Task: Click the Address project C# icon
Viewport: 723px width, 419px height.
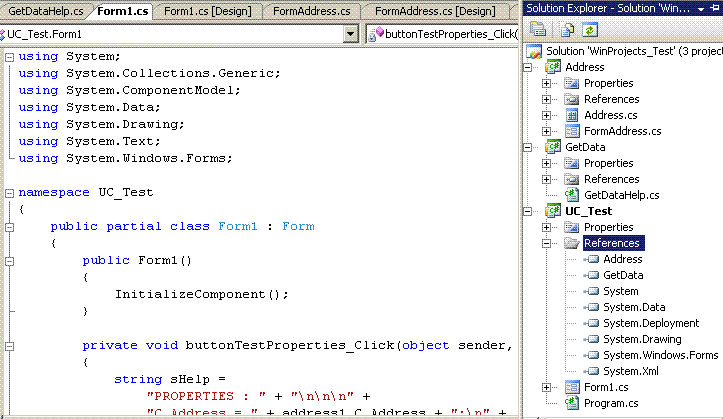Action: click(x=553, y=67)
